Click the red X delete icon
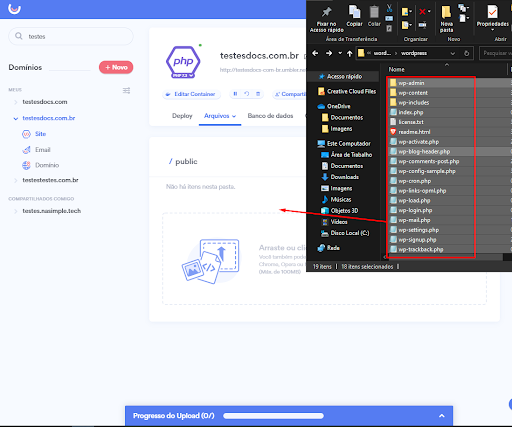This screenshot has width=512, height=427. click(422, 12)
